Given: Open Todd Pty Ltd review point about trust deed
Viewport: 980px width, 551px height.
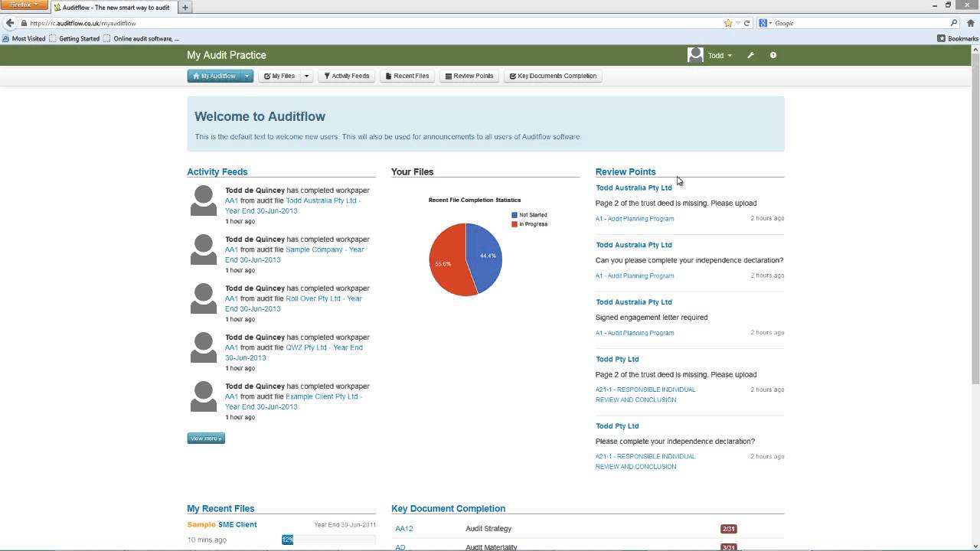Looking at the screenshot, I should (x=617, y=359).
